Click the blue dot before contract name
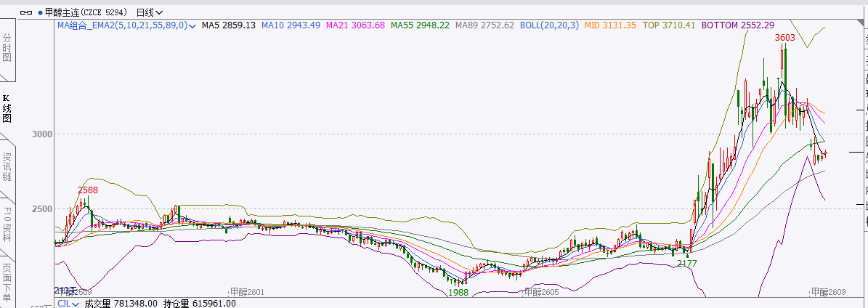 pyautogui.click(x=40, y=12)
